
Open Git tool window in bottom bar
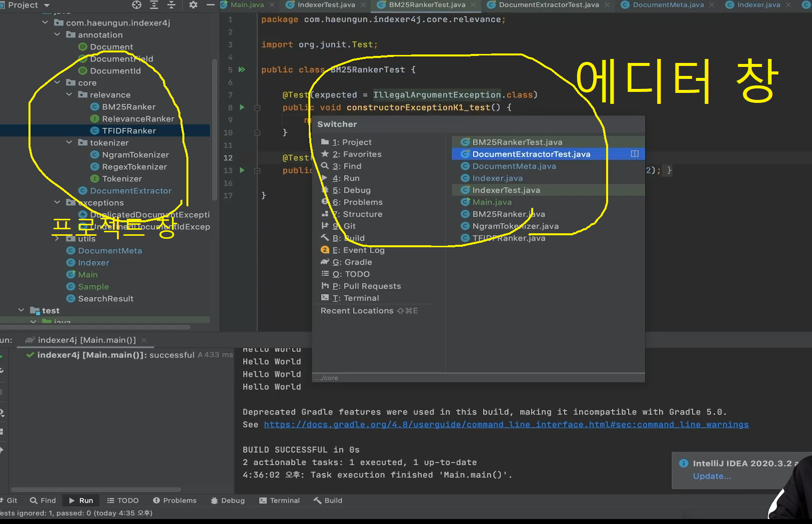tap(9, 501)
